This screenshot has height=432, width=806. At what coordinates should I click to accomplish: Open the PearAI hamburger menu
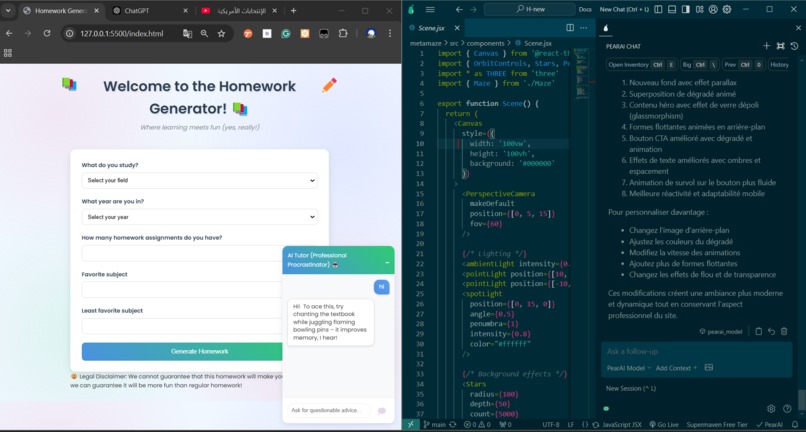430,9
